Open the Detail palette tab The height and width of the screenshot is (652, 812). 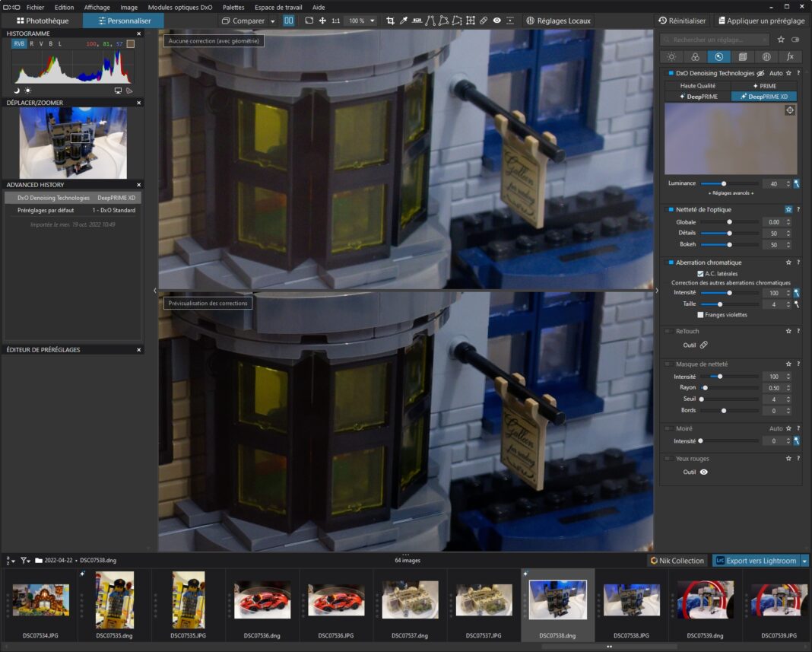coord(718,56)
